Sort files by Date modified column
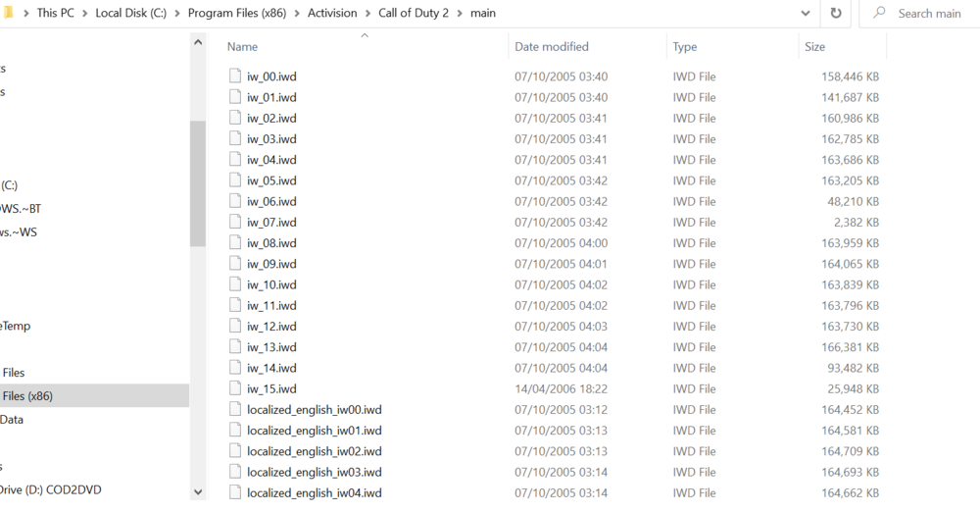 552,47
